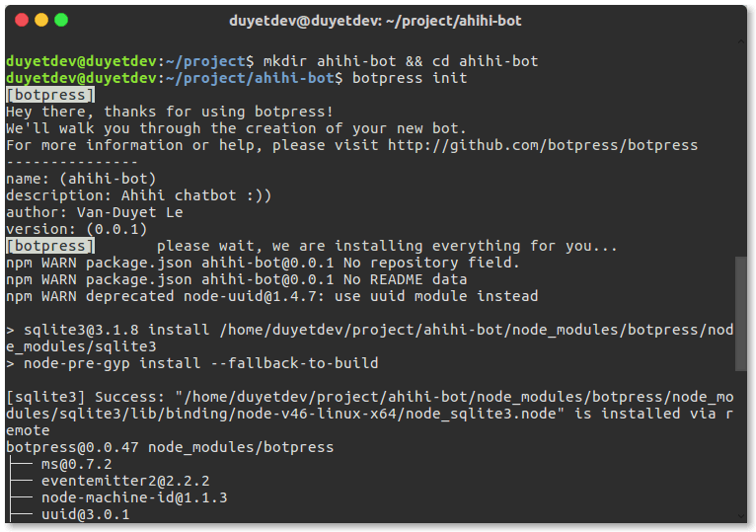Viewport: 756px width, 532px height.
Task: Click the "version: (0.0.1)" prompt line
Action: click(x=76, y=229)
